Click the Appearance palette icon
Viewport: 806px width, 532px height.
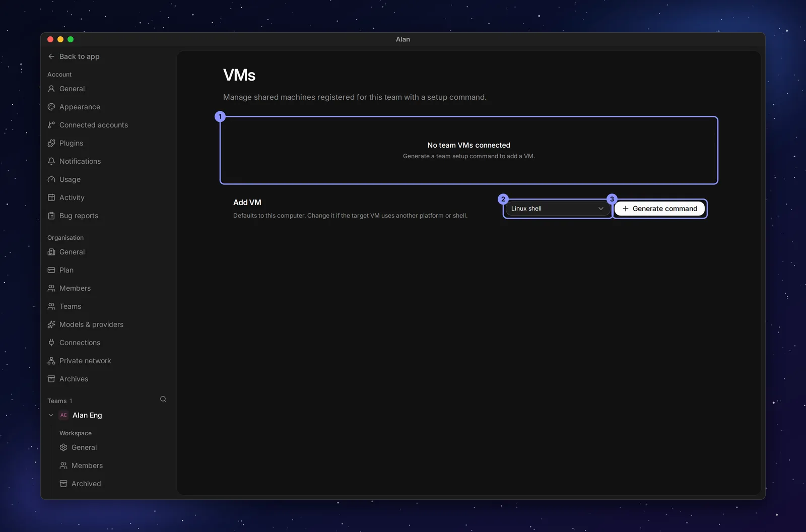(x=51, y=107)
